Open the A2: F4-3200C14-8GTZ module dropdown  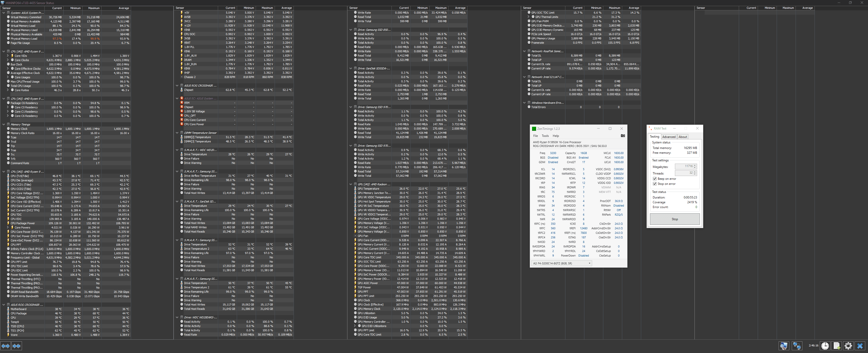pos(561,263)
